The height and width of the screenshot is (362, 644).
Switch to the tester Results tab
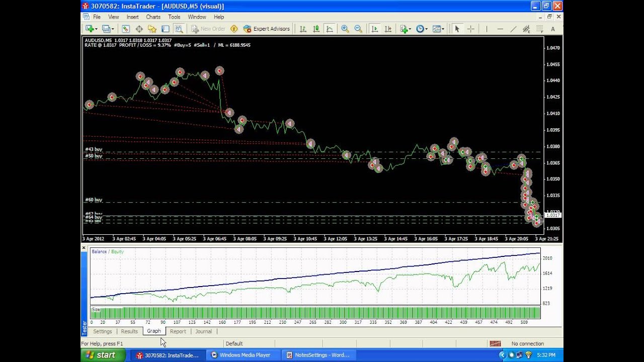tap(129, 331)
